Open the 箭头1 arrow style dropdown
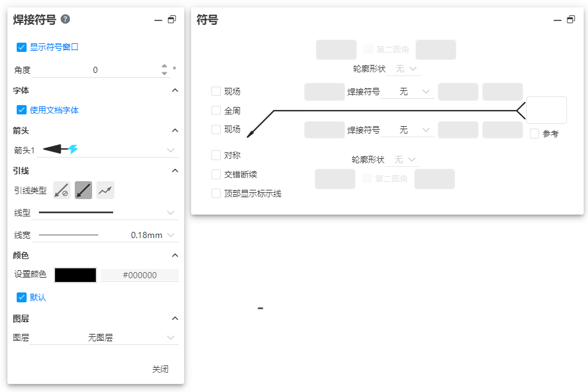 (171, 150)
